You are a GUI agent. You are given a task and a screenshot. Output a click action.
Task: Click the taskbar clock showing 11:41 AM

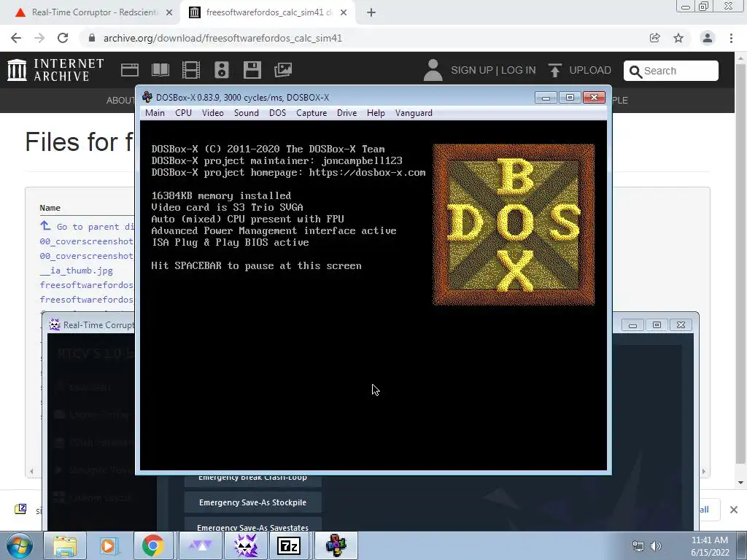[x=710, y=546]
